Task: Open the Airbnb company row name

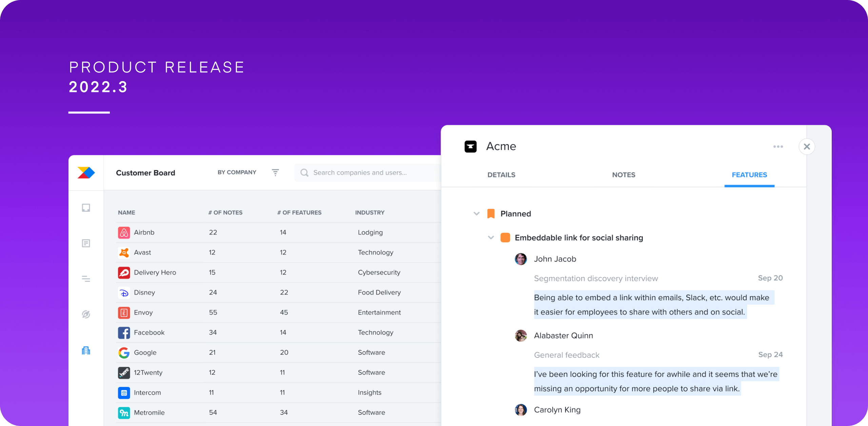Action: (144, 233)
